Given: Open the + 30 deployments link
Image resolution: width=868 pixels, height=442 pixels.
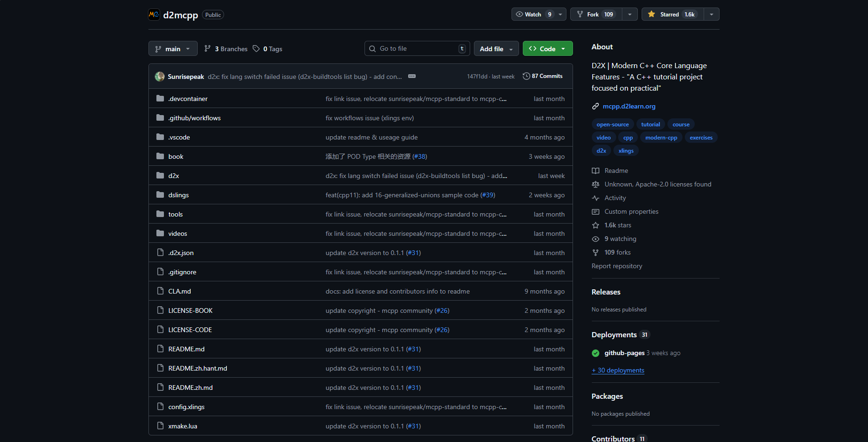Looking at the screenshot, I should point(618,371).
